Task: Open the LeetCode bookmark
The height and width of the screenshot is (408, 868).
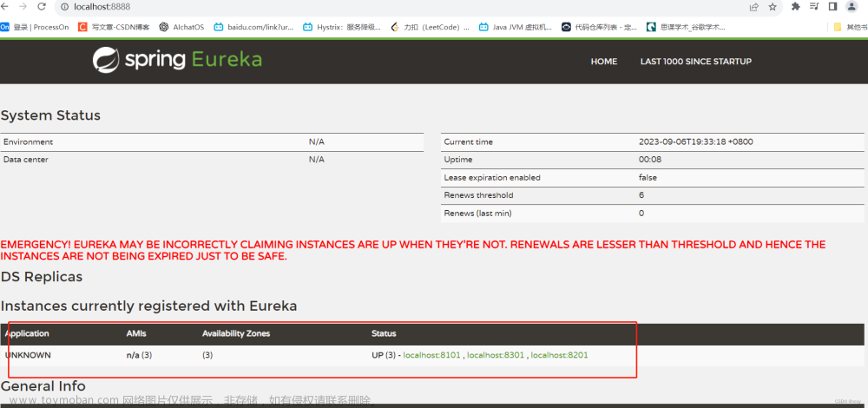Action: (431, 27)
